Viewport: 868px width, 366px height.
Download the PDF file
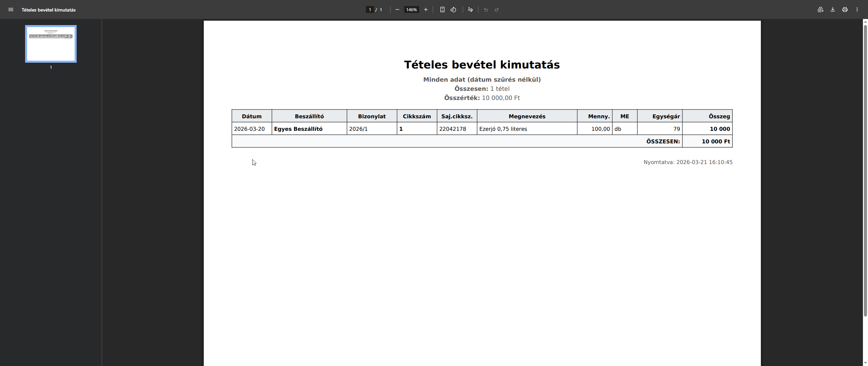[833, 10]
